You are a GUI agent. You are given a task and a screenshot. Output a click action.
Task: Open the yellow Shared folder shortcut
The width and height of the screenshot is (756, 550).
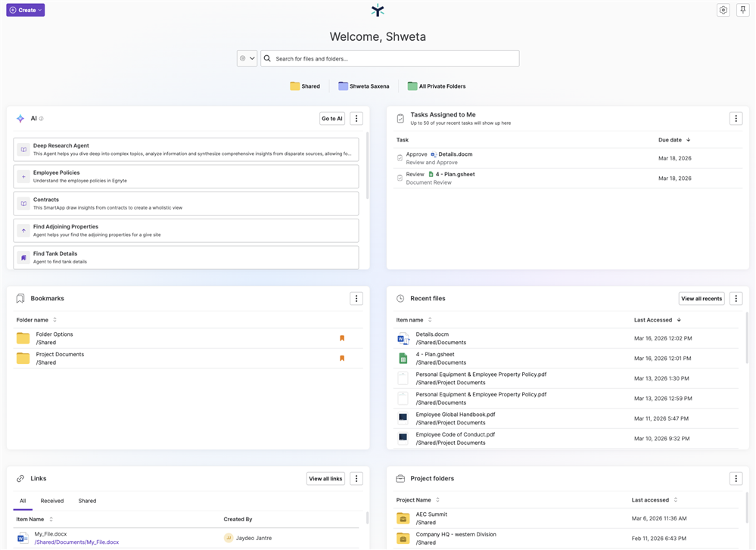[x=304, y=85]
